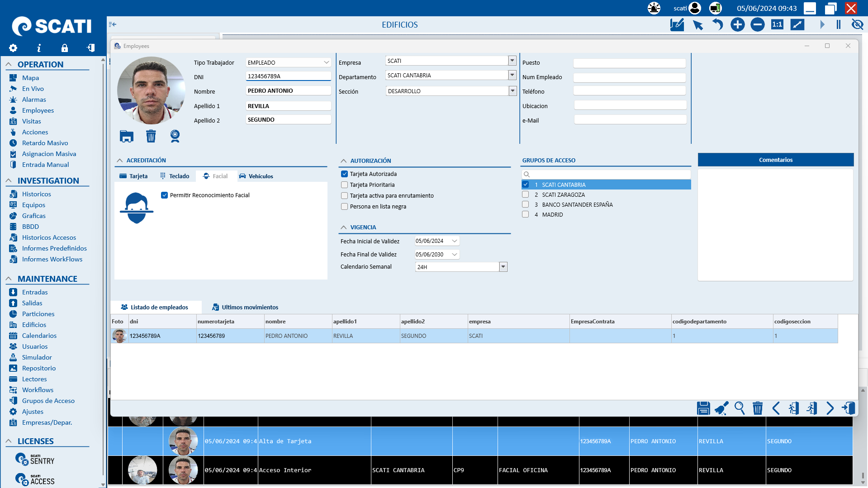Image resolution: width=868 pixels, height=488 pixels.
Task: Click the undo curved arrow icon
Action: click(718, 24)
